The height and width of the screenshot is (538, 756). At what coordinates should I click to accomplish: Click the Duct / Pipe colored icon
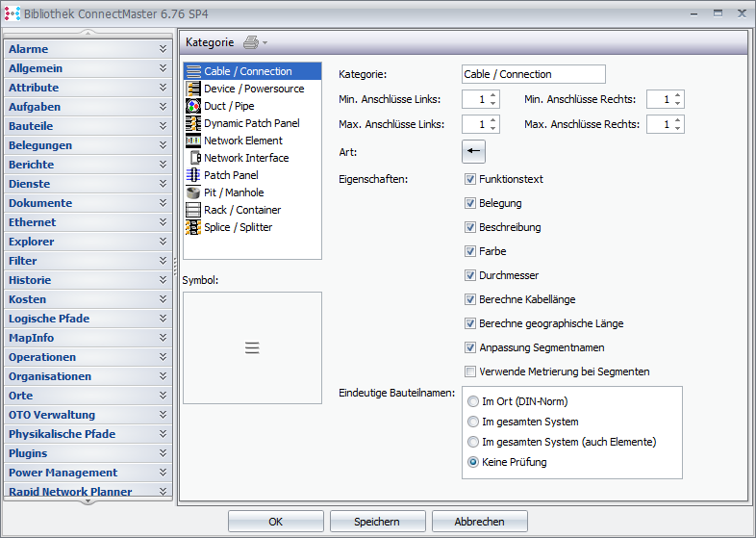[193, 106]
